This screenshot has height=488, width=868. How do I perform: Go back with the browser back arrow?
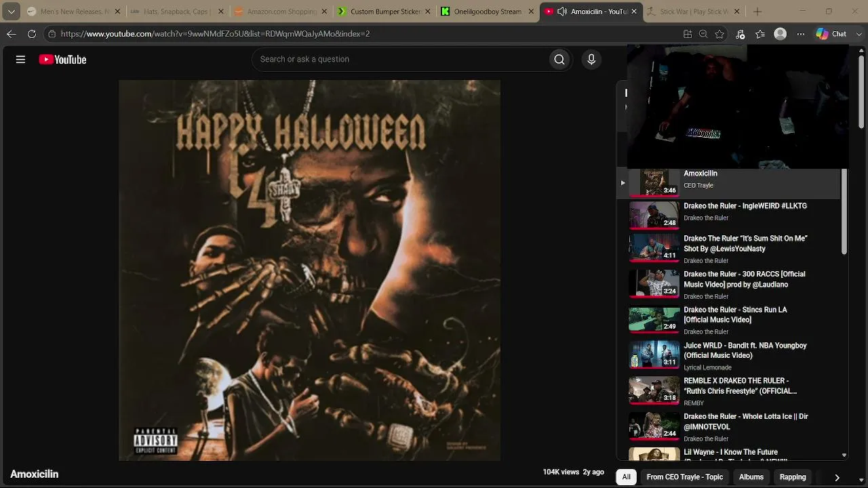click(x=12, y=34)
